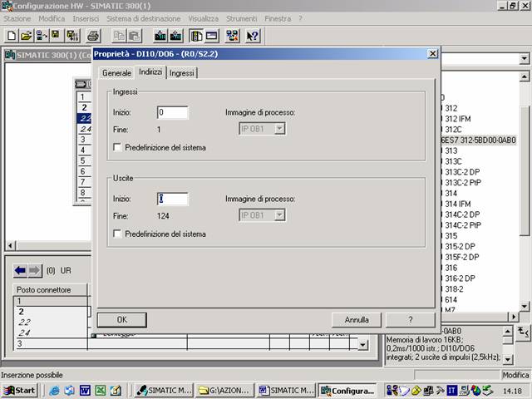The width and height of the screenshot is (532, 399).
Task: Switch to the Generale tab
Action: 116,73
